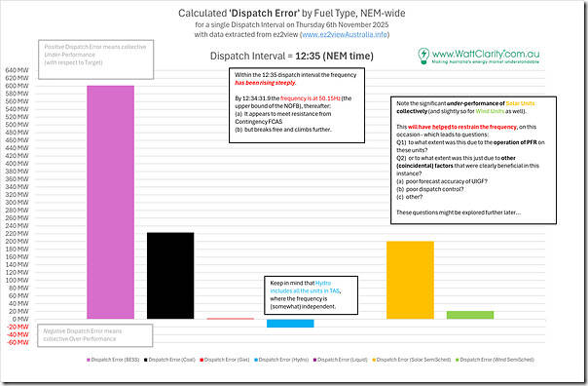Select the thin red Gas bar
The image size is (588, 386).
[231, 319]
